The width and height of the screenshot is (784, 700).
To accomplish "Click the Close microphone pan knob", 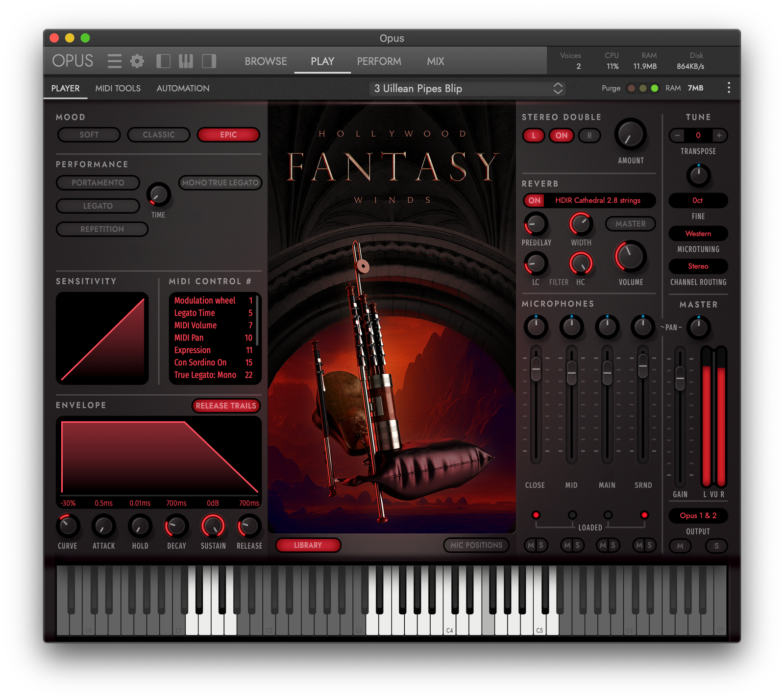I will coord(536,327).
